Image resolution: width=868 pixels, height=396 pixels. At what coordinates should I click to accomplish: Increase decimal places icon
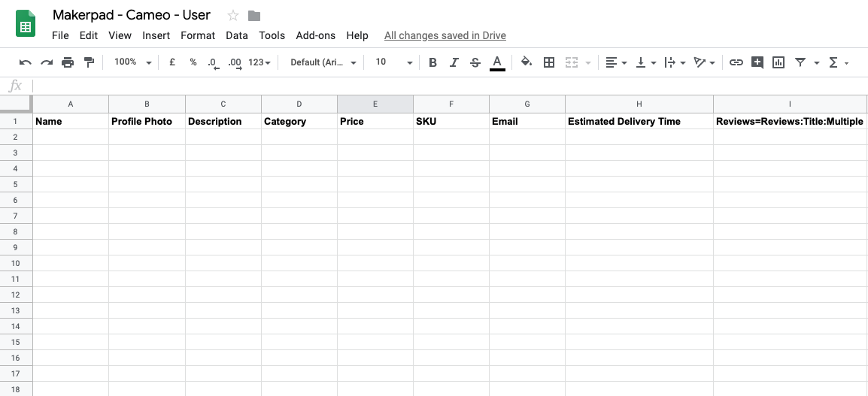[235, 62]
